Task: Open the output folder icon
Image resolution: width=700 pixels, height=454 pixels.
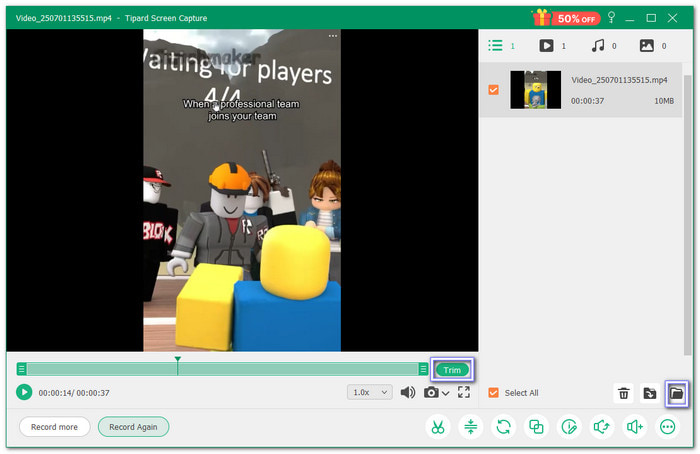Action: point(676,393)
